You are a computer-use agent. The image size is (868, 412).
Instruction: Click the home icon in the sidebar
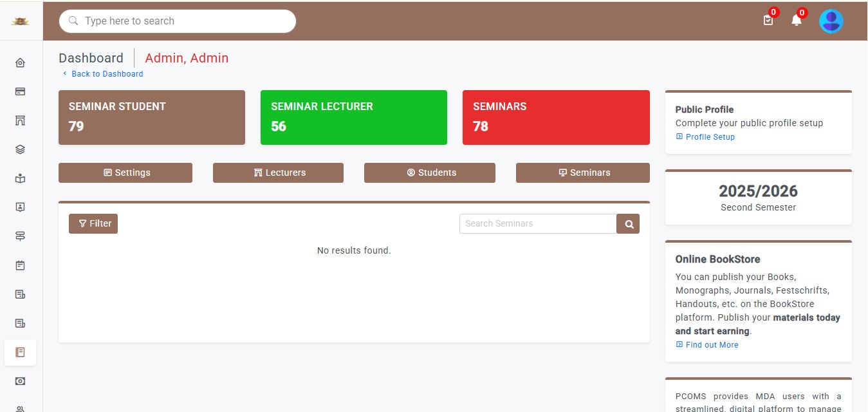click(x=20, y=62)
